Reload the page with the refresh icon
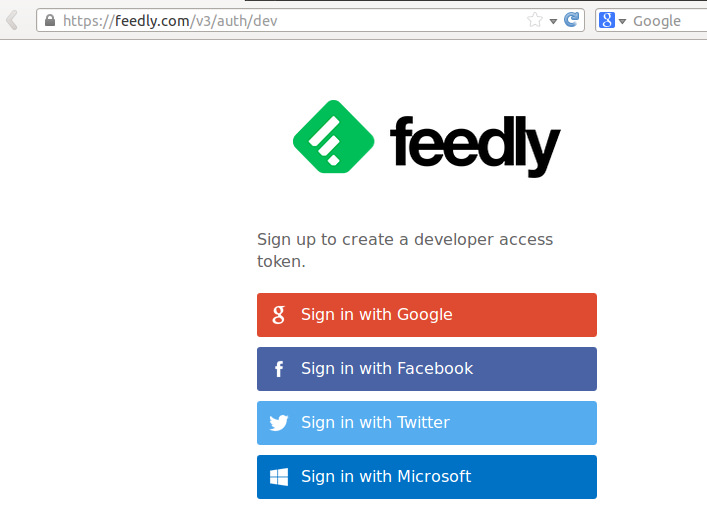This screenshot has height=512, width=707. 572,20
